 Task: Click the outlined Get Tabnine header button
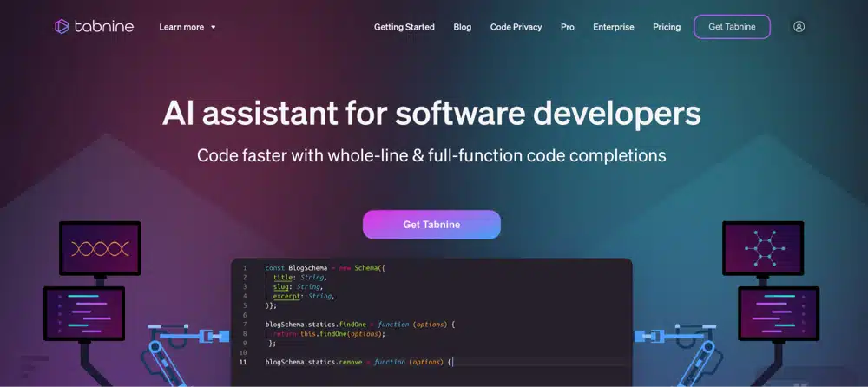(x=732, y=27)
